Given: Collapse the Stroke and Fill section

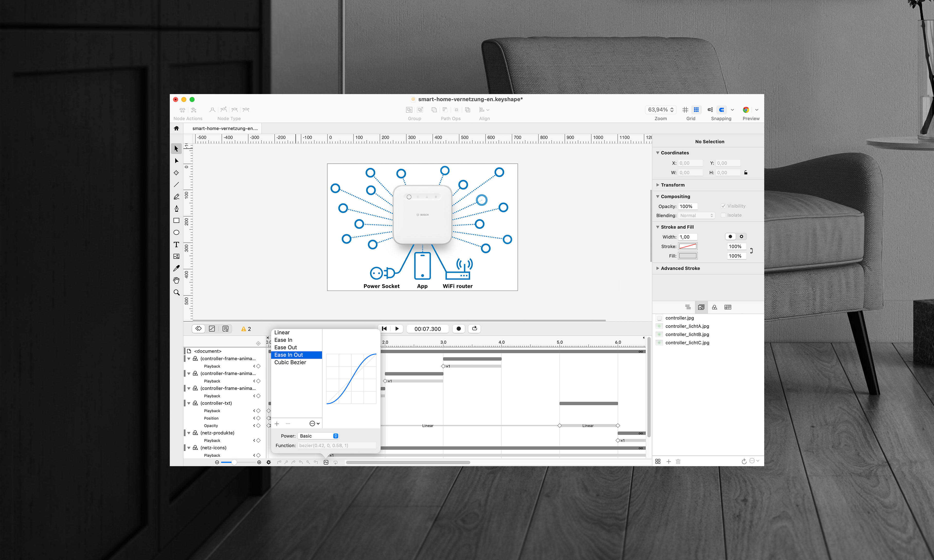Looking at the screenshot, I should tap(658, 227).
